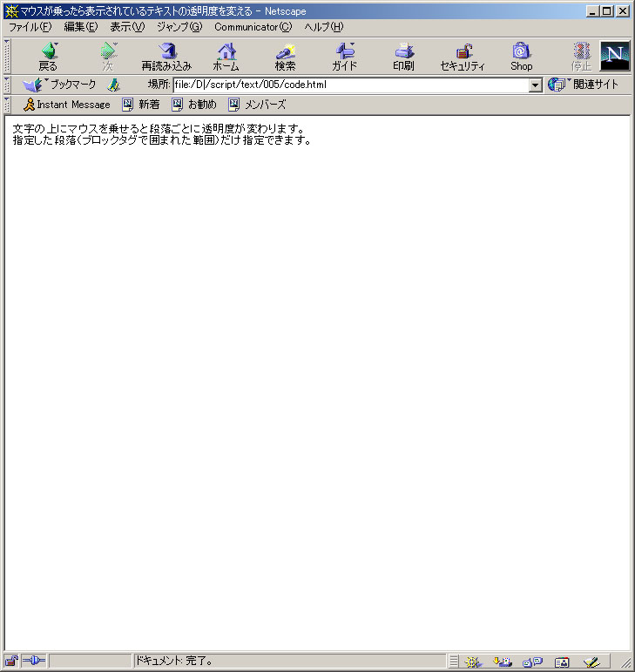
Task: Open the 新着 personal toolbar link
Action: tap(141, 105)
